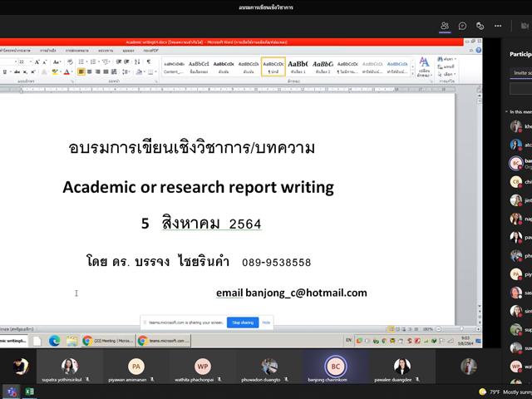Show the Teams participants panel
Screen dimensions: 532x399
point(445,26)
